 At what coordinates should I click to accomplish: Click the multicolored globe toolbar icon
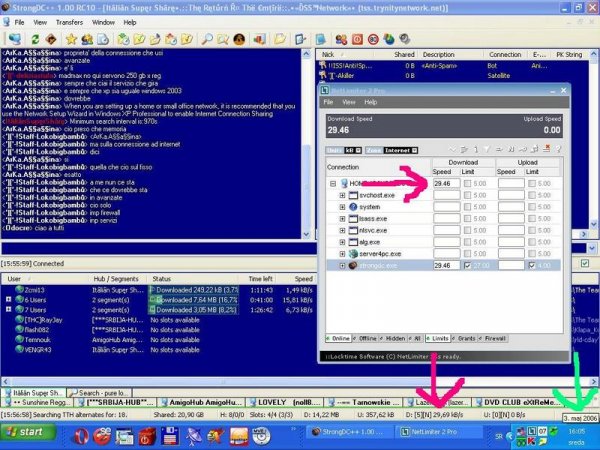389,39
